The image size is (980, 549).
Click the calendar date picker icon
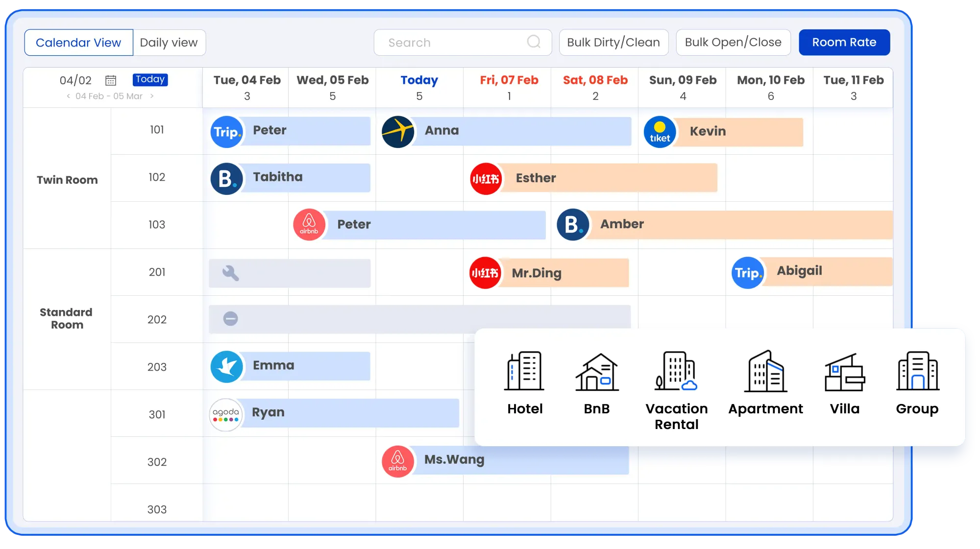click(111, 80)
